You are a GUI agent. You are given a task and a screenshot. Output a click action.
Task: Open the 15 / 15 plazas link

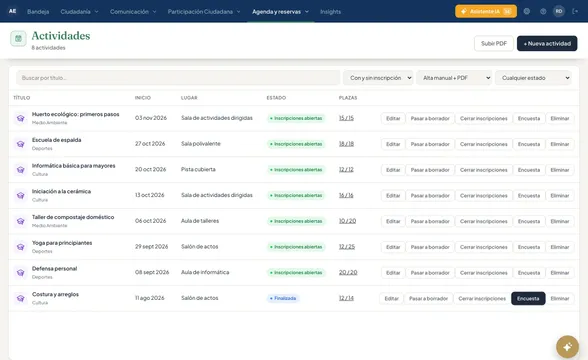pyautogui.click(x=346, y=118)
